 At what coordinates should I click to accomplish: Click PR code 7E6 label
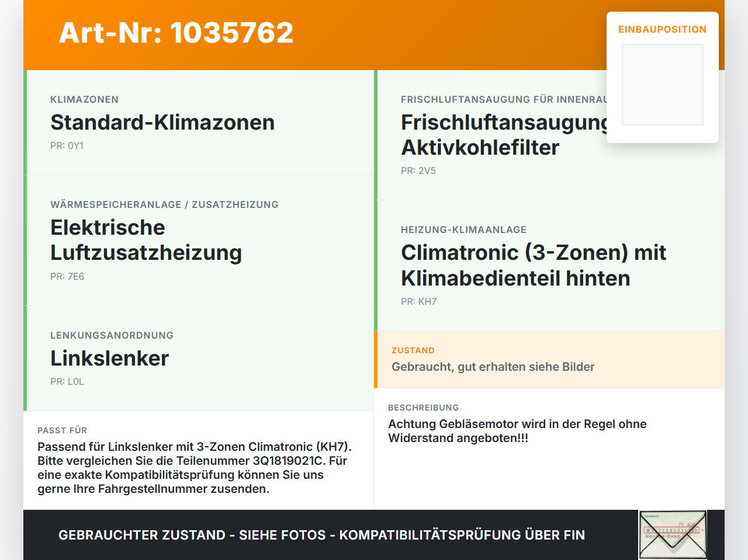click(67, 277)
